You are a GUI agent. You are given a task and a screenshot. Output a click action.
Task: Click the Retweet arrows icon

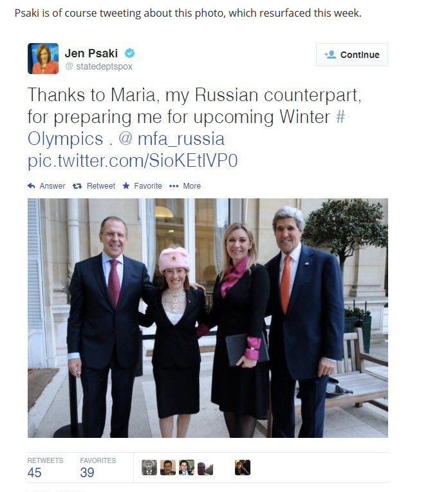click(x=77, y=186)
